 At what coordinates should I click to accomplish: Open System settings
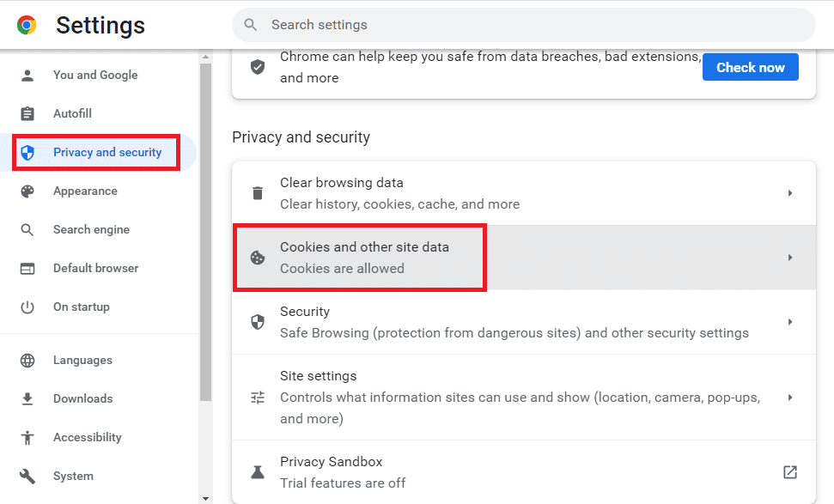point(99,476)
